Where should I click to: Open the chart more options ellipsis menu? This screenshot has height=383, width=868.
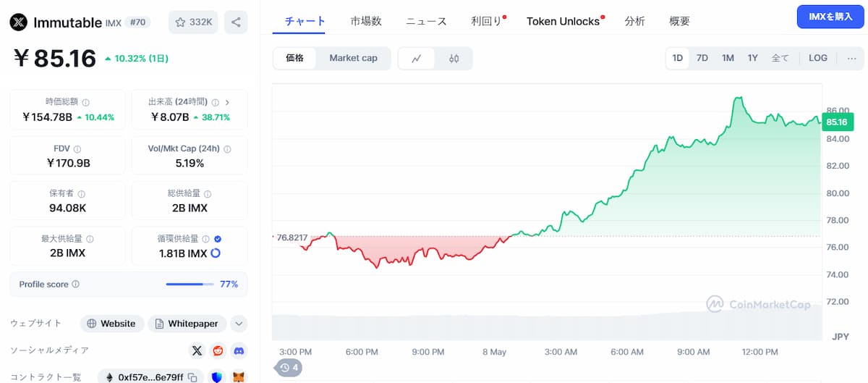point(851,59)
